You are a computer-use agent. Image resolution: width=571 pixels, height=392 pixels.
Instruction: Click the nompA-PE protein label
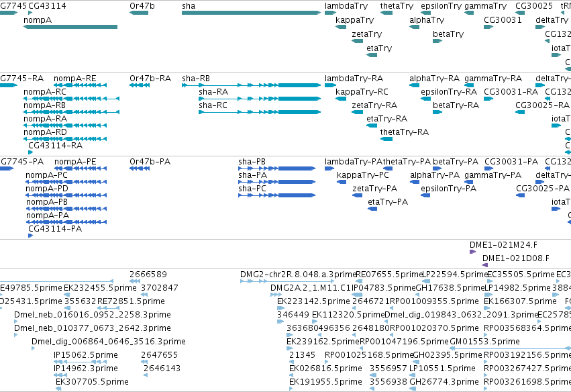(75, 161)
